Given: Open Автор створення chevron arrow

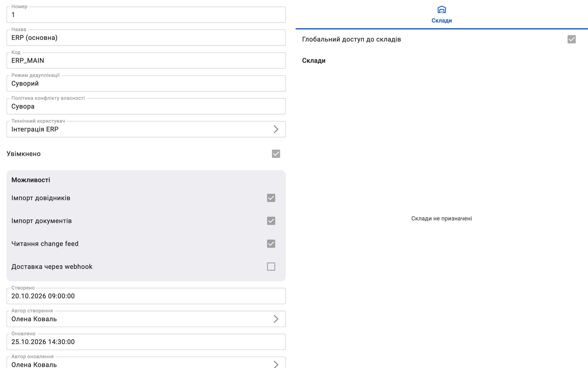Looking at the screenshot, I should 276,319.
